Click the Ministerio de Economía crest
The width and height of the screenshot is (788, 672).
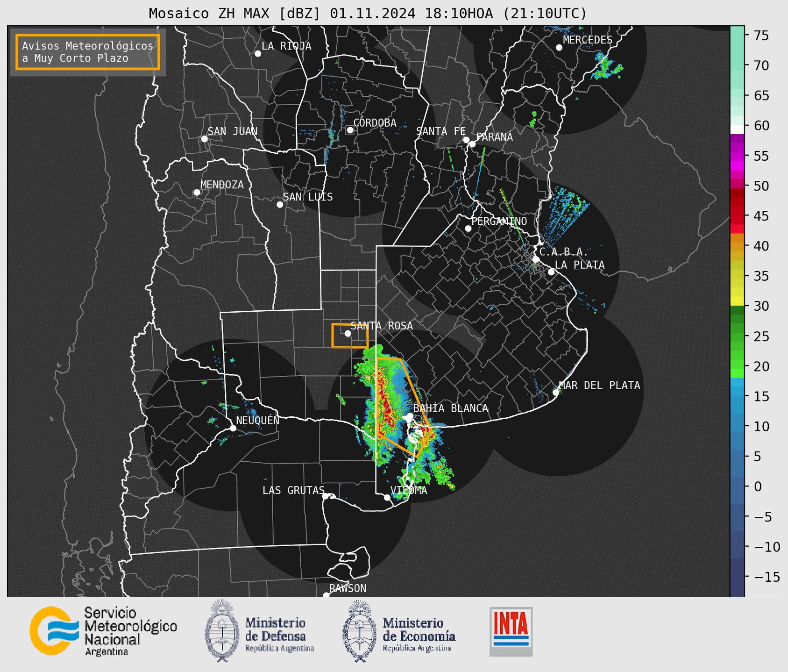click(x=359, y=631)
